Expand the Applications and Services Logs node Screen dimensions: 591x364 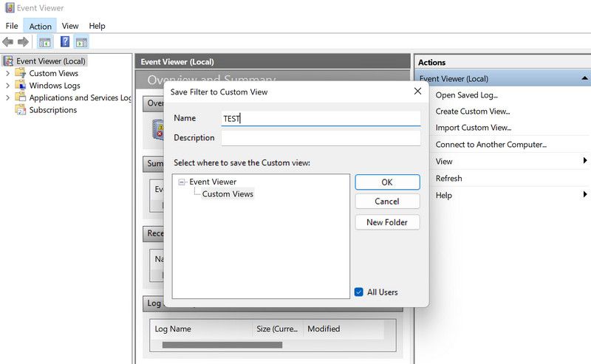[7, 98]
